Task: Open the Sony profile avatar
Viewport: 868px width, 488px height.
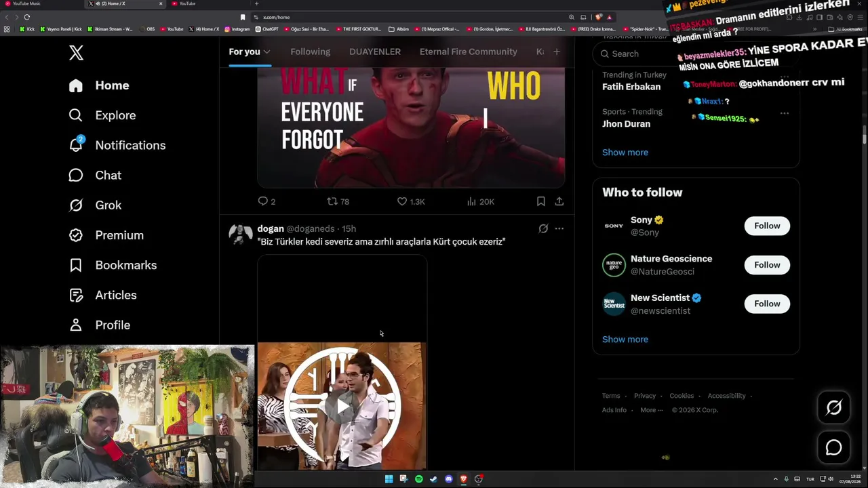Action: (x=614, y=226)
